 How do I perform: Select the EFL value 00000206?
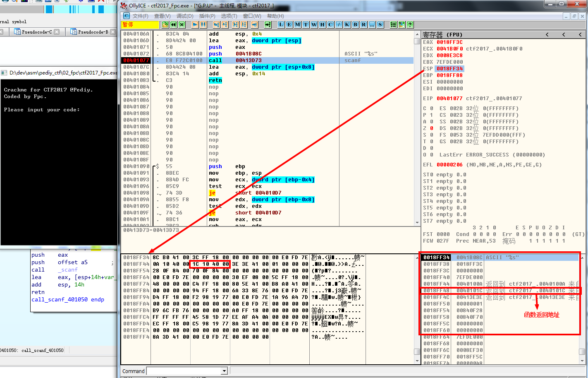[449, 165]
